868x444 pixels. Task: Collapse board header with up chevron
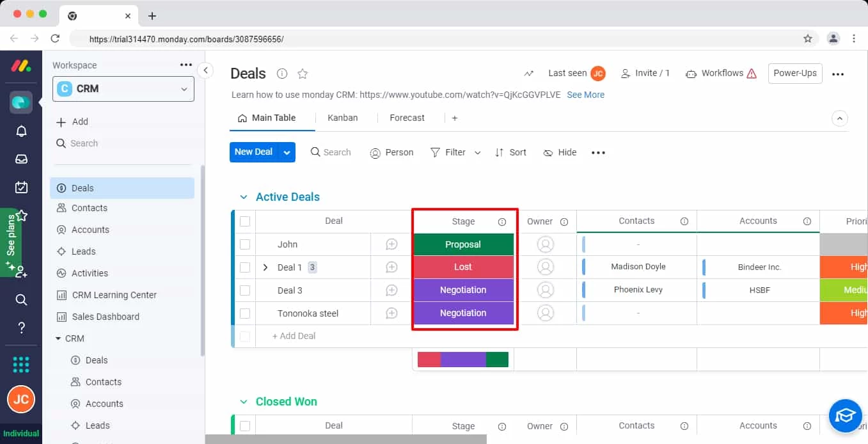pos(839,118)
